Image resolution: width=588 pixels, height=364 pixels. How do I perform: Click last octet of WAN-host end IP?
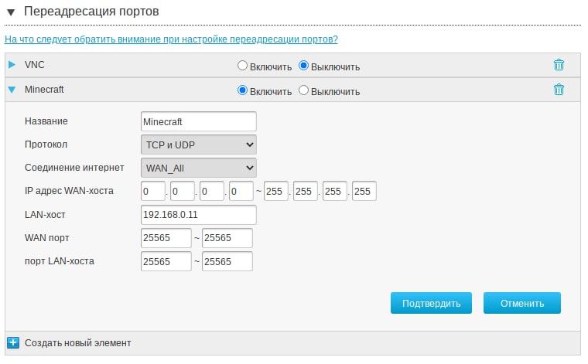coord(364,191)
